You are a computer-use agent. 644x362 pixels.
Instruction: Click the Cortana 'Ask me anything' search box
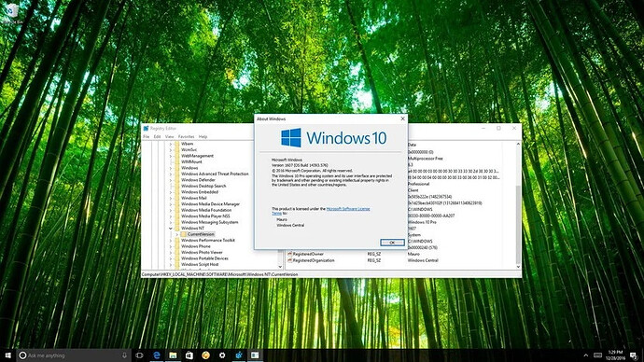74,355
